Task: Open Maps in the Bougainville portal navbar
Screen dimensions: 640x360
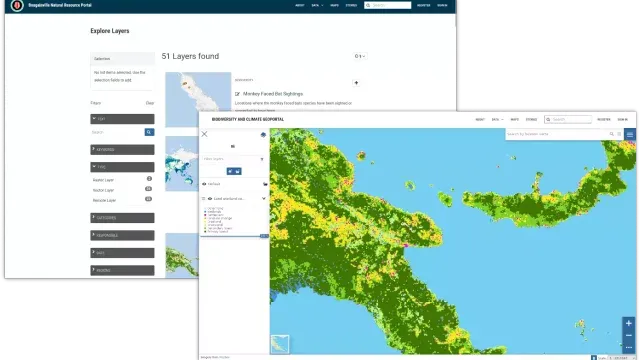Action: 334,5
